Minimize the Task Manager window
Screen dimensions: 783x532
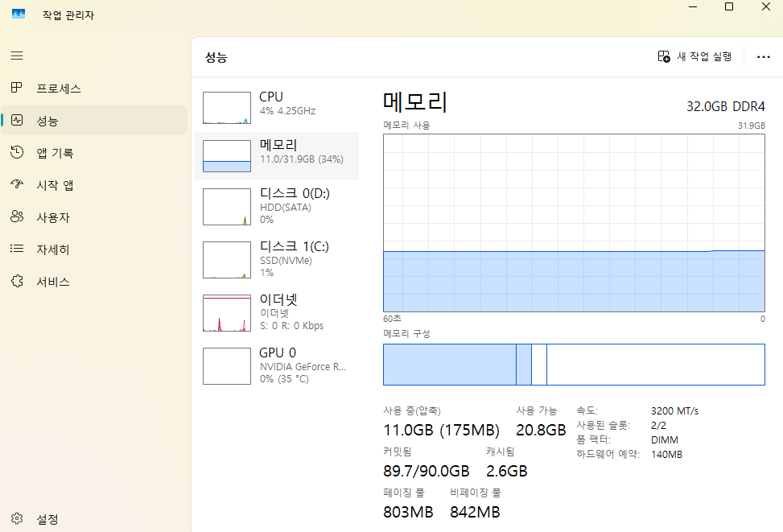693,6
